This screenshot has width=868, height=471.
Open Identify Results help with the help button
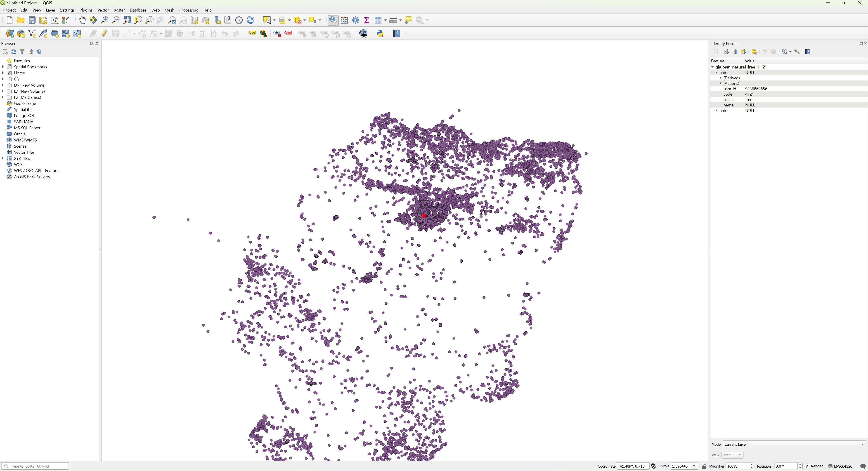pos(807,52)
